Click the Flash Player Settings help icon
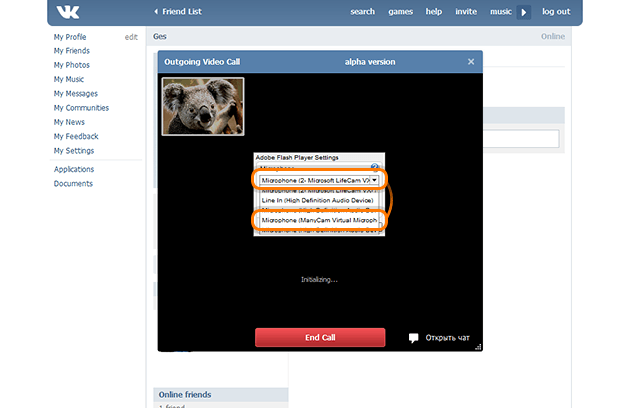 coord(375,167)
